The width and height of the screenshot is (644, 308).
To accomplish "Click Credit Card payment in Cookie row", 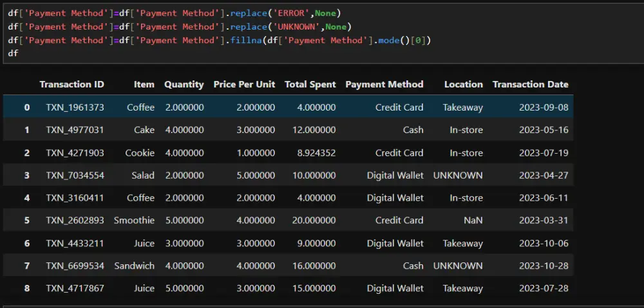I will (399, 153).
